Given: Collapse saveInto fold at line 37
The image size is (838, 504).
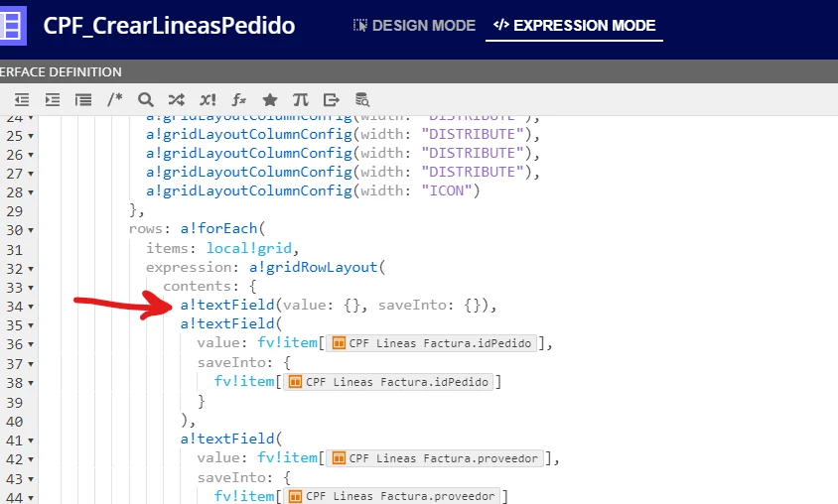Looking at the screenshot, I should coord(31,364).
